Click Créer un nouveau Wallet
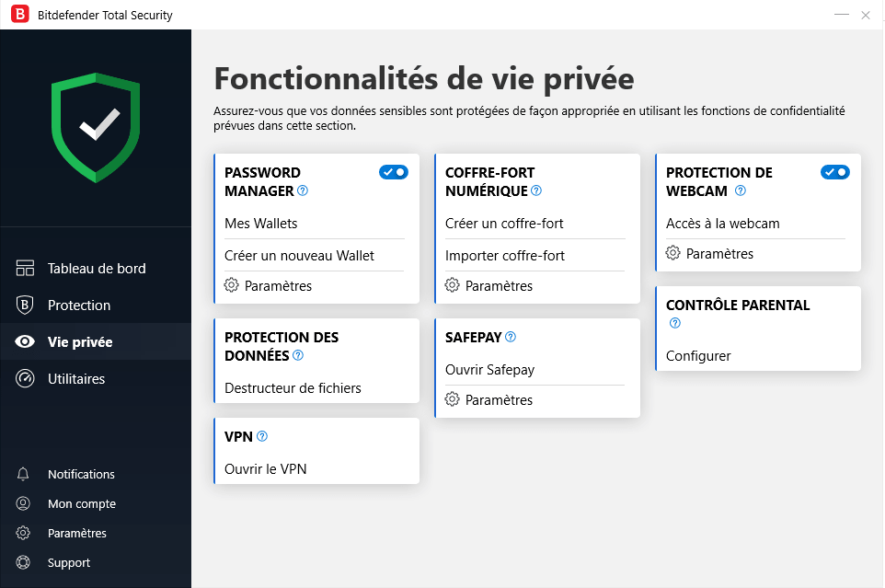885x588 pixels. click(299, 256)
